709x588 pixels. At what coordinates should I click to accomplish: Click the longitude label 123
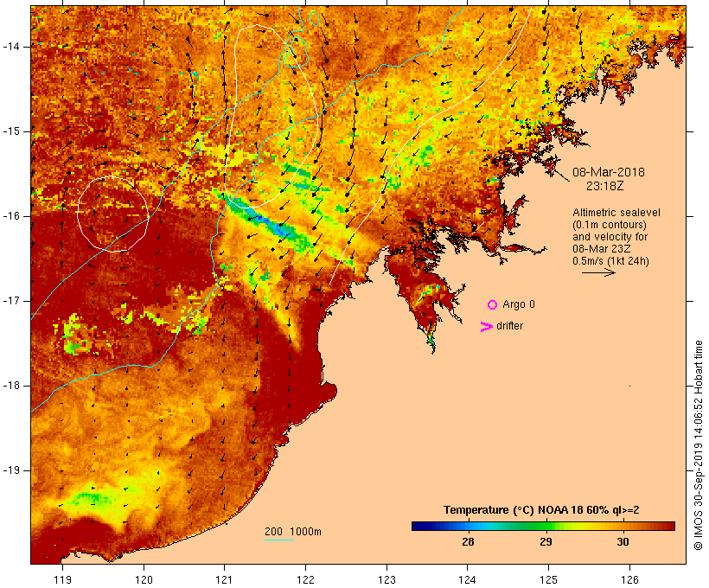point(386,579)
